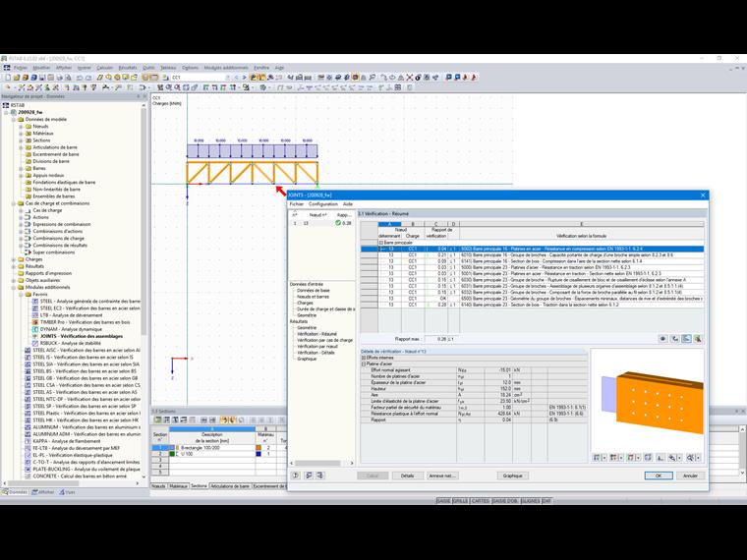The width and height of the screenshot is (747, 560).
Task: Open Fichier menu in JOINTS dialog
Action: pyautogui.click(x=296, y=203)
